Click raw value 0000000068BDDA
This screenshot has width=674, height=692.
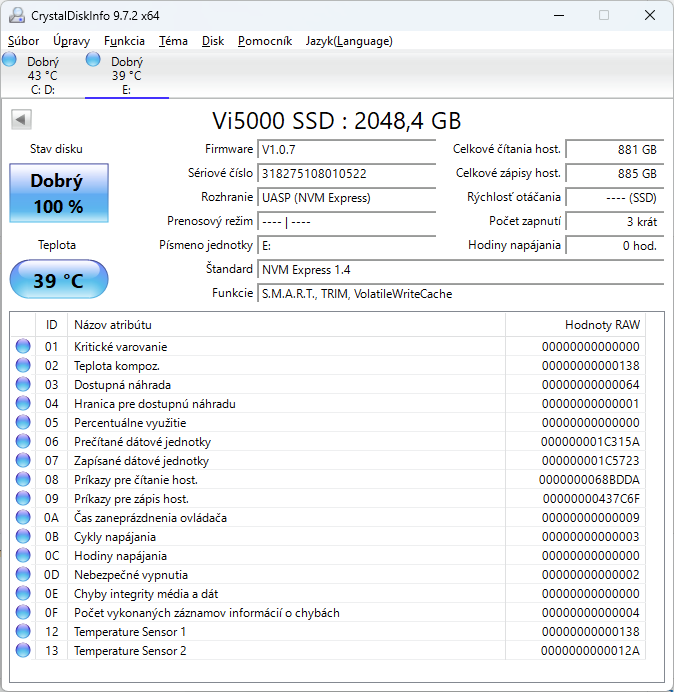tap(589, 480)
